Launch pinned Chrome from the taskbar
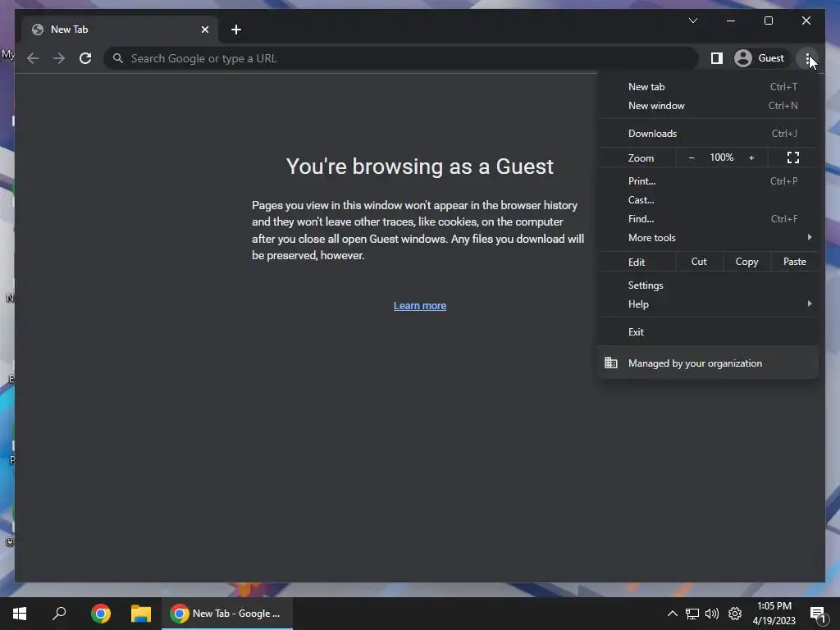This screenshot has width=840, height=630. click(101, 614)
